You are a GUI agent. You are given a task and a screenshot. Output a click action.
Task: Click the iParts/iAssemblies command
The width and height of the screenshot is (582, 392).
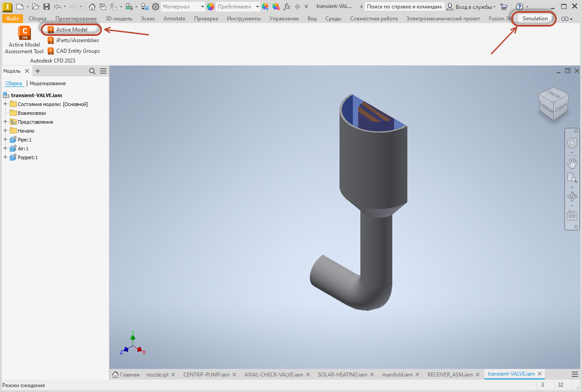click(73, 40)
